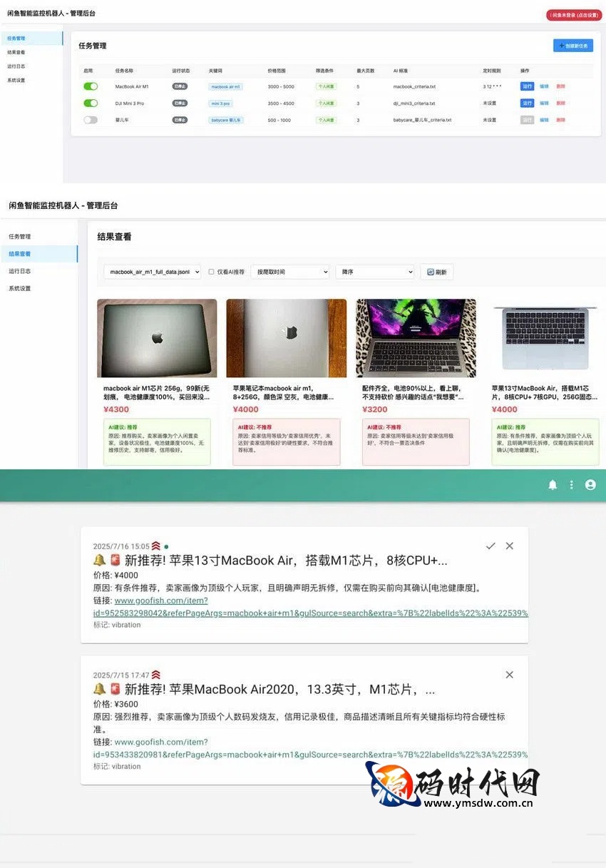Mark the 13寸MacBook Air notification as read

491,546
